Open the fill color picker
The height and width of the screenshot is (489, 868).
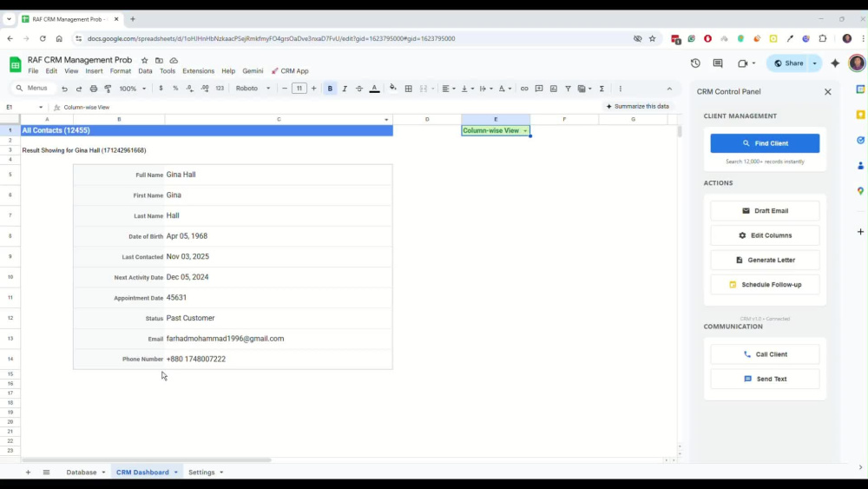tap(393, 89)
